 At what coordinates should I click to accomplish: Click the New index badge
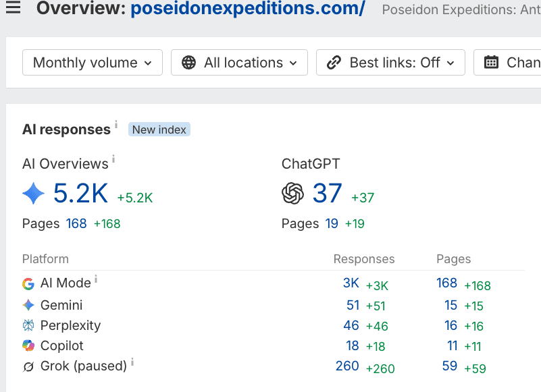[x=159, y=130]
